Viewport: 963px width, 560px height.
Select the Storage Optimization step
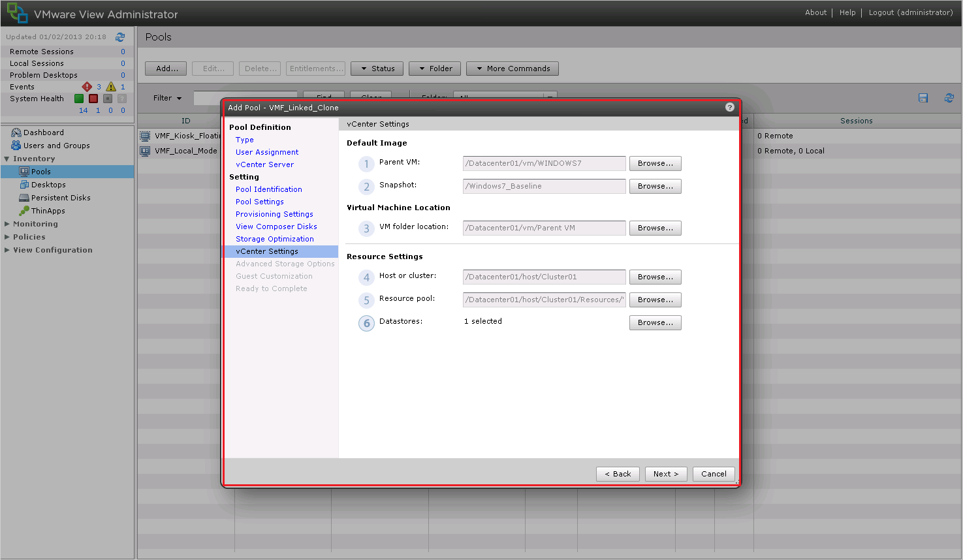pyautogui.click(x=274, y=238)
